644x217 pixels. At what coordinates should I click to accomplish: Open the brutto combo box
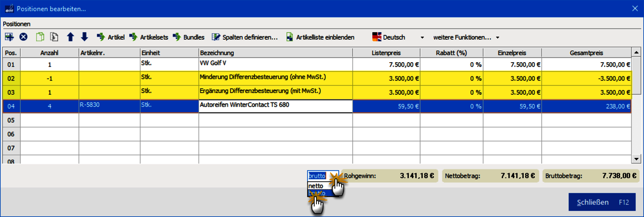tap(323, 176)
